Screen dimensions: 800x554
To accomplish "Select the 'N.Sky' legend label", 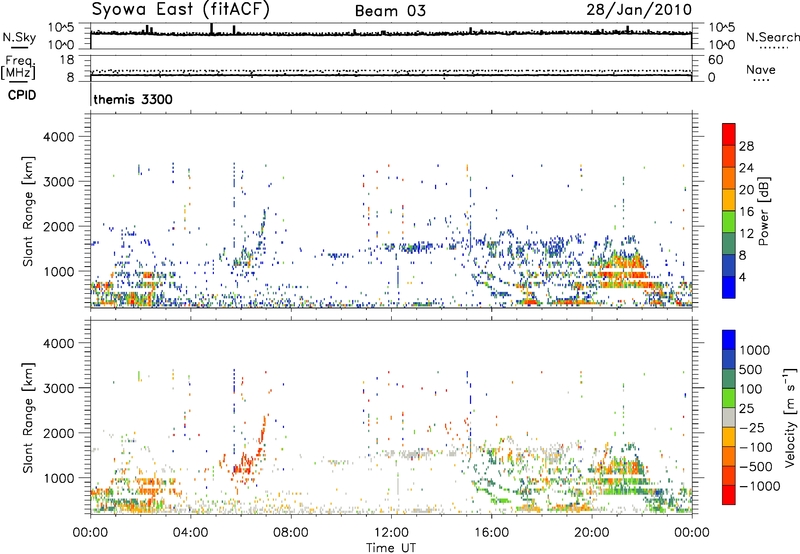I will point(19,37).
